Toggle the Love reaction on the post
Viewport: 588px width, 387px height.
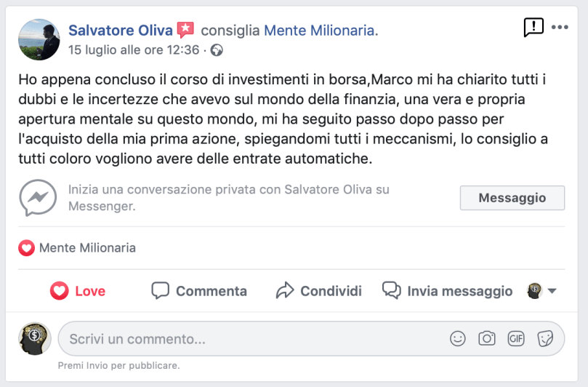[78, 291]
